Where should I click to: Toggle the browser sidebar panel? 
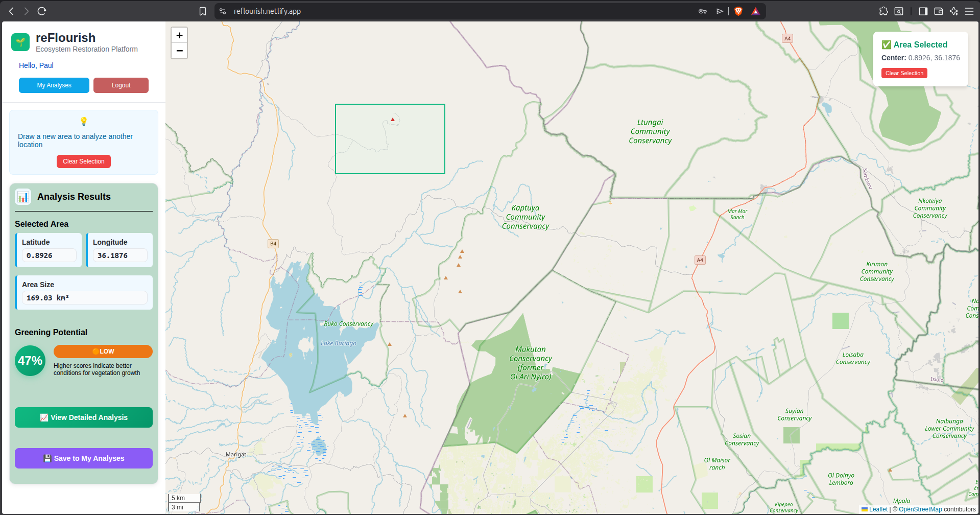click(923, 11)
